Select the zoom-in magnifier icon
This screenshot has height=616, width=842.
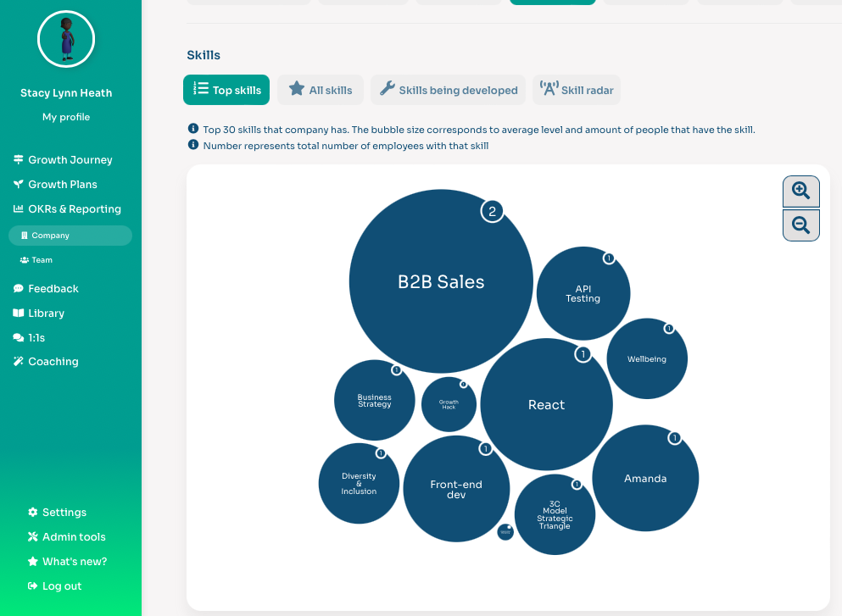point(800,191)
